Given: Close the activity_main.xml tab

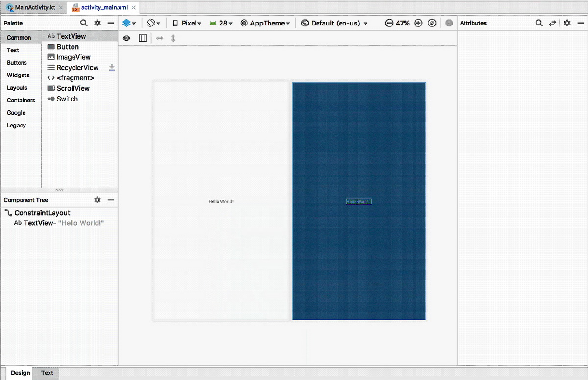Looking at the screenshot, I should coord(134,8).
